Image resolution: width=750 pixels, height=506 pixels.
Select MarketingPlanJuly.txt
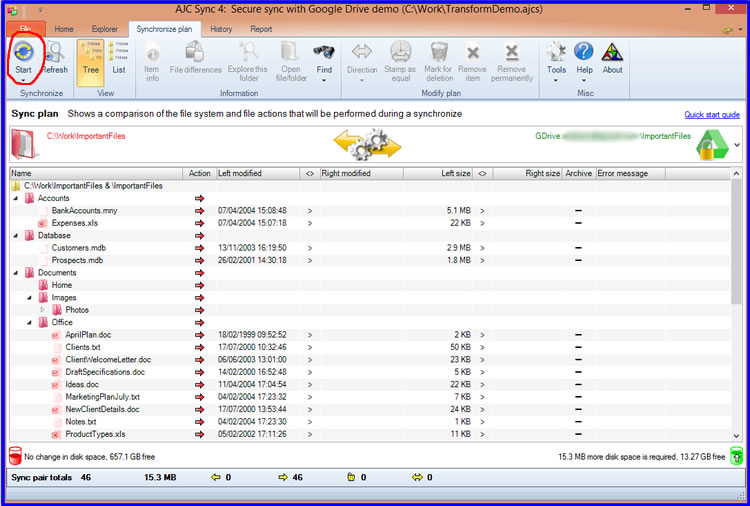point(102,397)
